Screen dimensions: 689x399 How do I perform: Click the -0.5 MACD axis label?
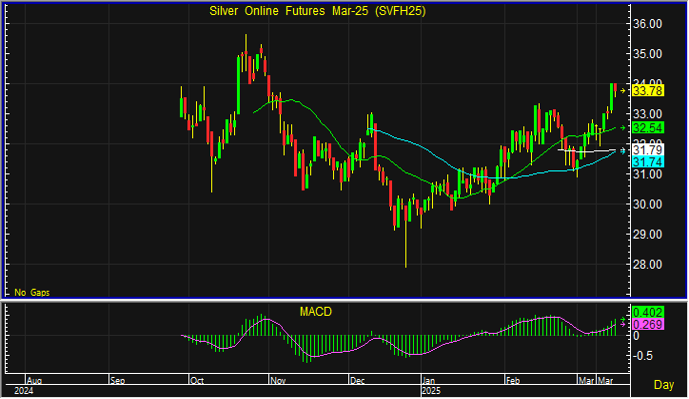(642, 356)
